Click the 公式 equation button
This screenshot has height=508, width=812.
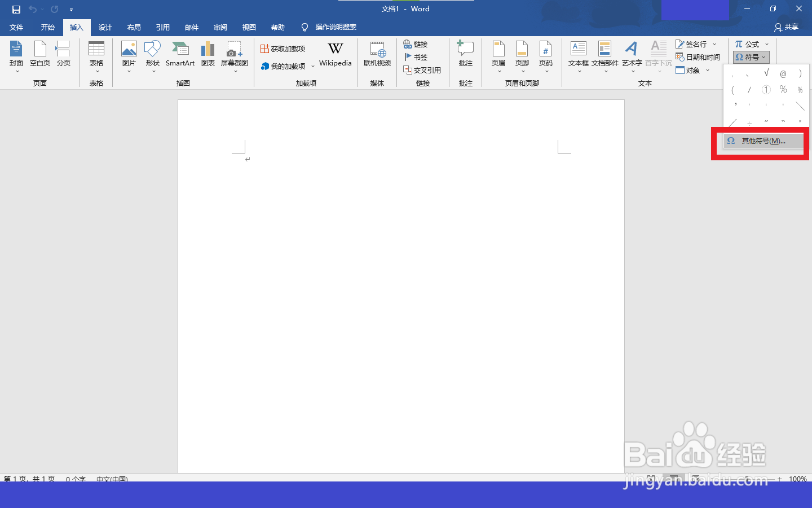pos(747,44)
